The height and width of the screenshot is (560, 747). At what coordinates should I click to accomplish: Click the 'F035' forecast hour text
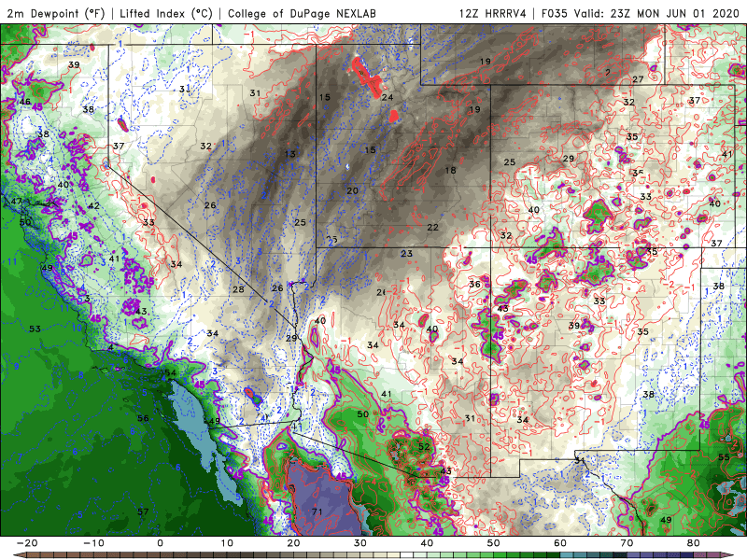[555, 13]
